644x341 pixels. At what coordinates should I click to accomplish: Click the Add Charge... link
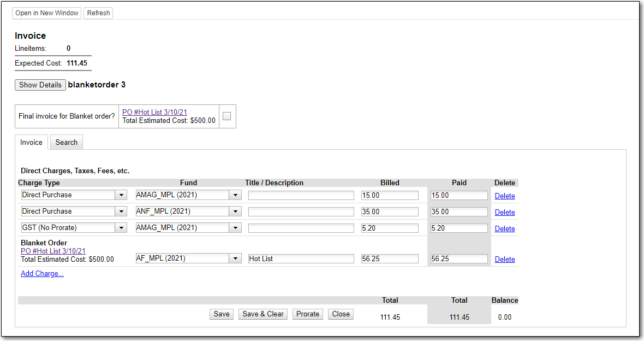pyautogui.click(x=42, y=274)
